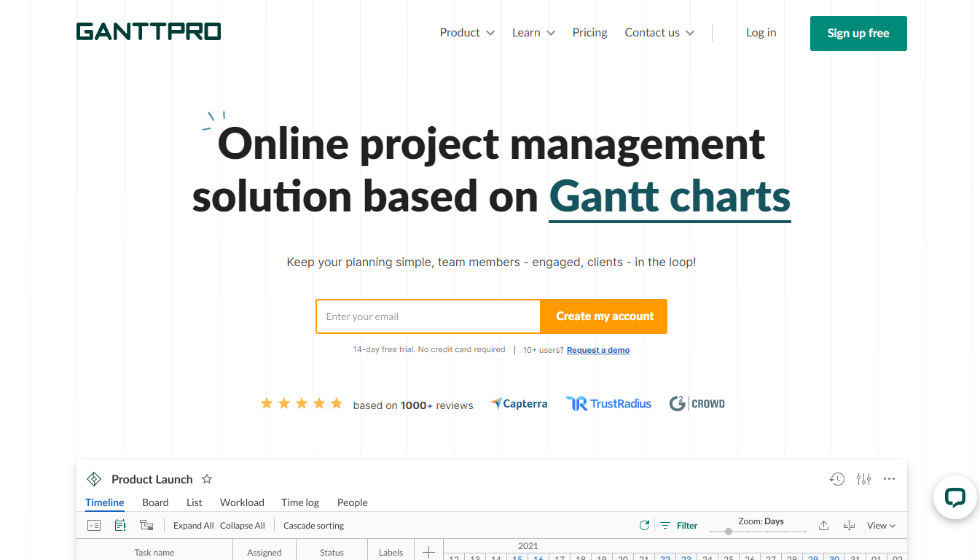
Task: Click the refresh icon beside Filter
Action: 644,525
